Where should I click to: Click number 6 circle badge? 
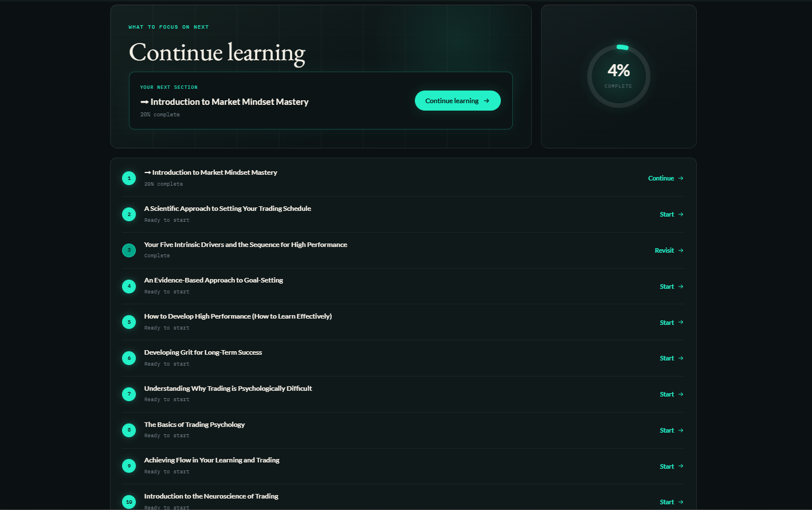(129, 358)
